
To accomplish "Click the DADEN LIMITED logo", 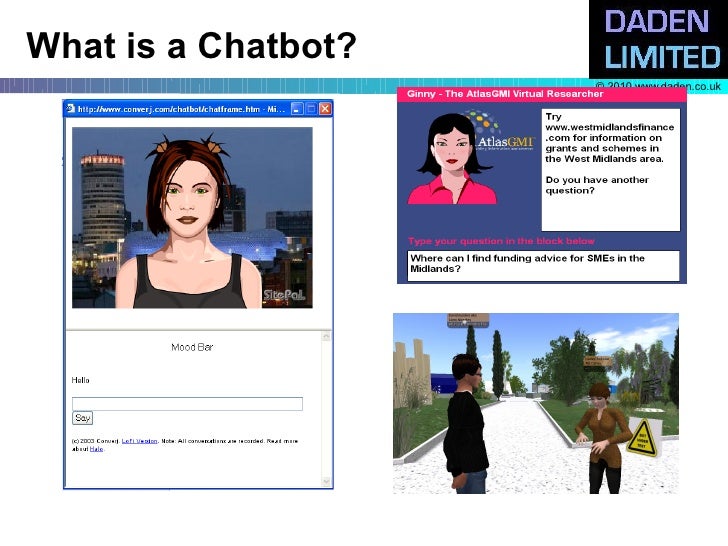I will [x=658, y=39].
